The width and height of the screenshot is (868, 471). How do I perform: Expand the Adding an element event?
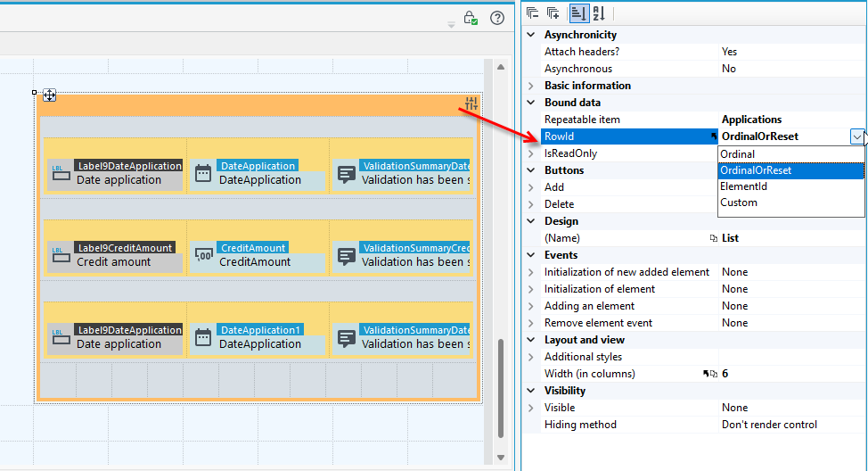coord(531,306)
